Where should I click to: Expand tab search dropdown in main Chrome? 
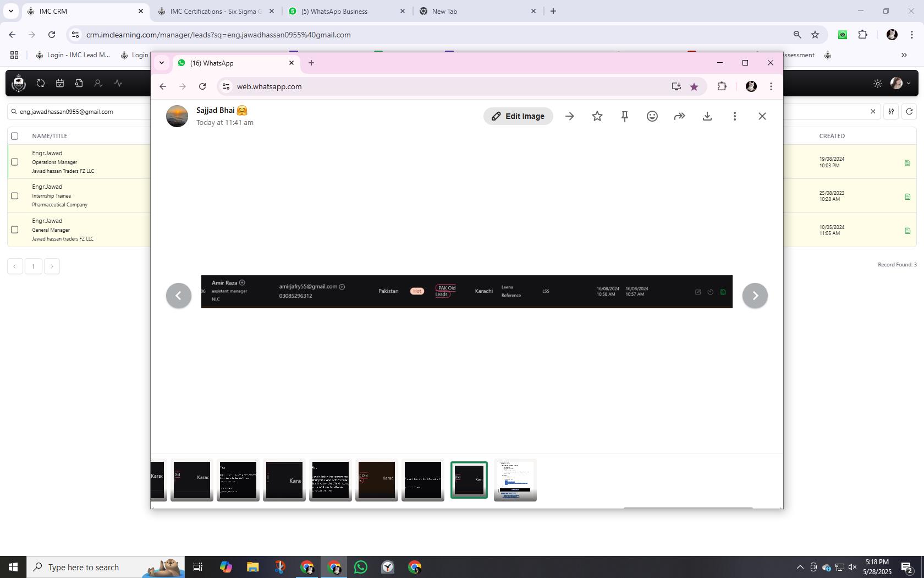coord(10,11)
